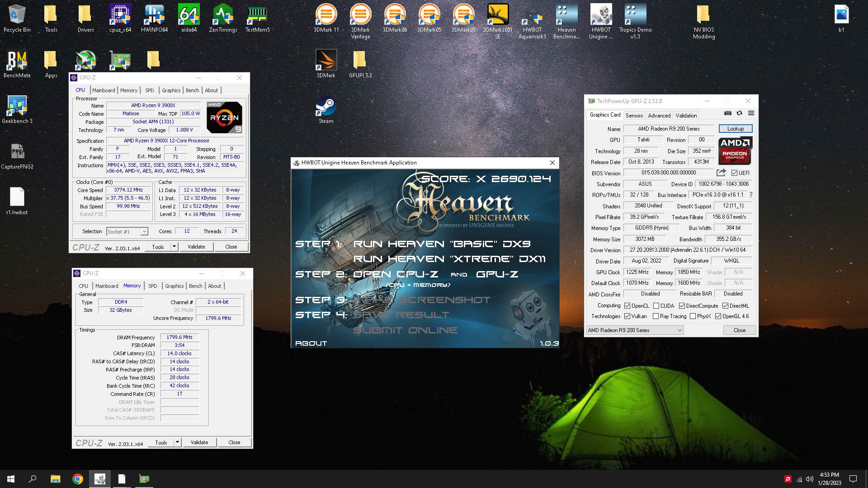868x488 pixels.
Task: Toggle PhysX checkbox in GPU-Z
Action: (x=693, y=316)
